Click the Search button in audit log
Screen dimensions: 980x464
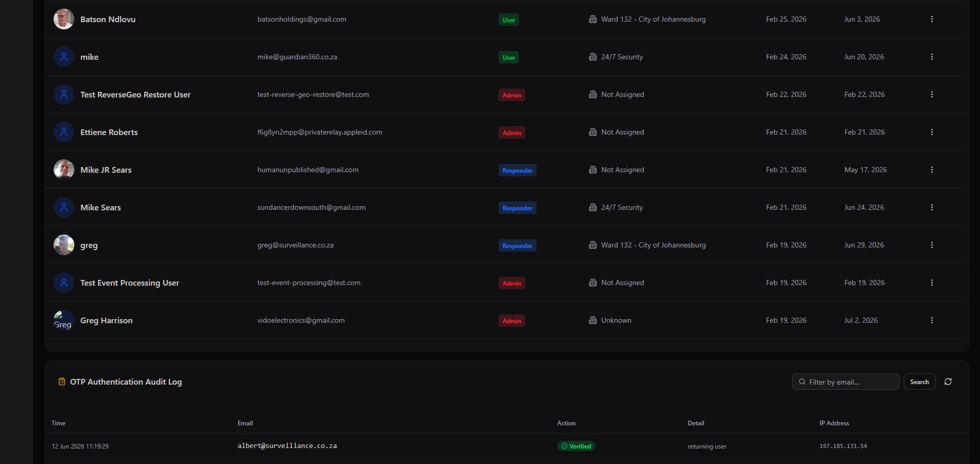tap(919, 382)
